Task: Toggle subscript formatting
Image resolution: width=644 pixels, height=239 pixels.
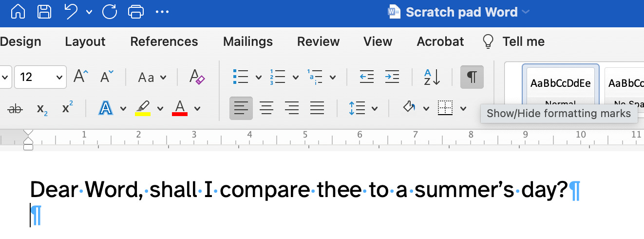Action: [43, 109]
